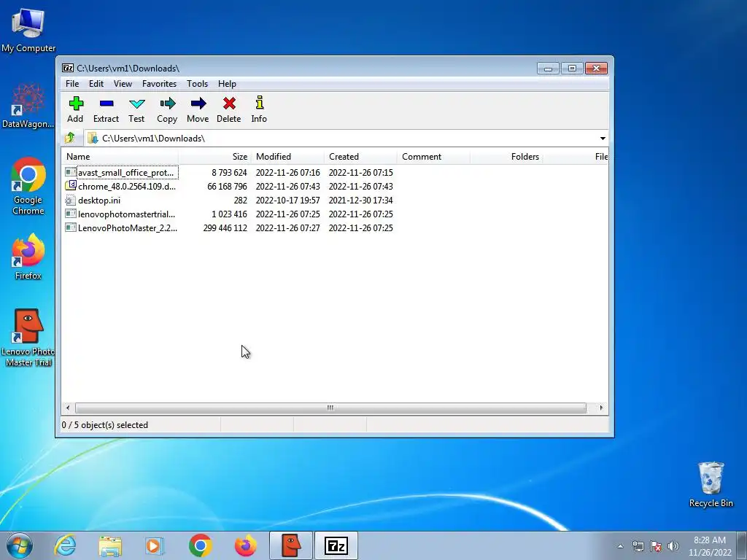The height and width of the screenshot is (560, 747).
Task: Sort by Folders column header
Action: pyautogui.click(x=506, y=157)
